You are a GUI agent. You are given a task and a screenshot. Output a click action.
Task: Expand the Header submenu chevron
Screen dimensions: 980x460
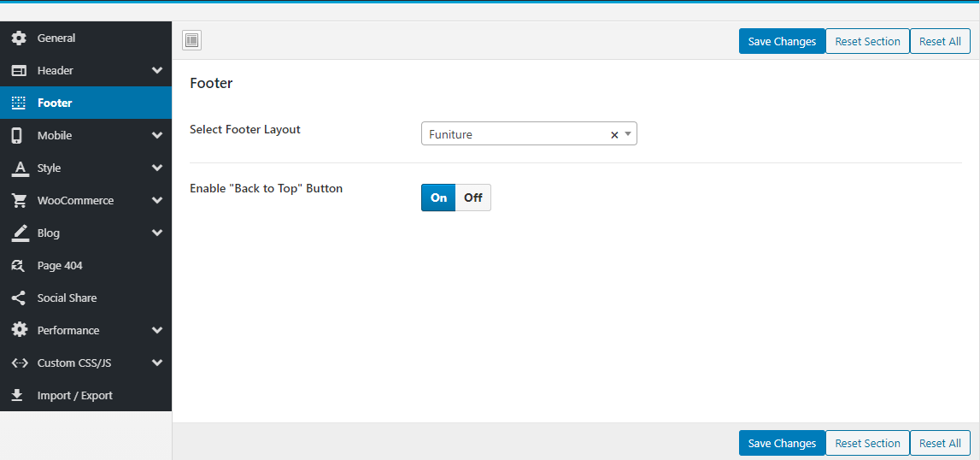click(x=157, y=71)
